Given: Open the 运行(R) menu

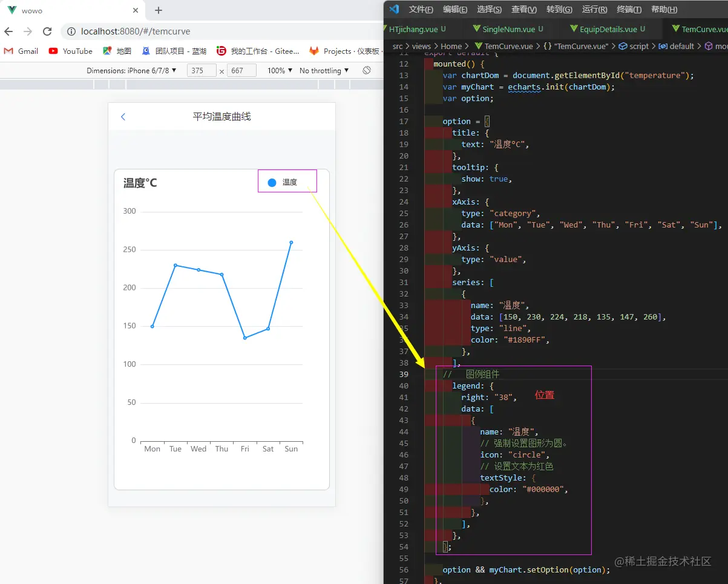Looking at the screenshot, I should (594, 9).
